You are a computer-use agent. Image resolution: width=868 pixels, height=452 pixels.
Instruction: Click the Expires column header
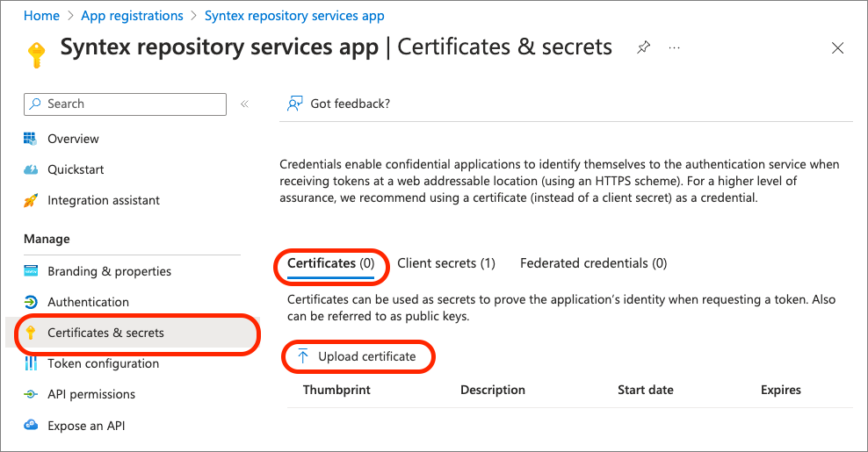point(780,390)
